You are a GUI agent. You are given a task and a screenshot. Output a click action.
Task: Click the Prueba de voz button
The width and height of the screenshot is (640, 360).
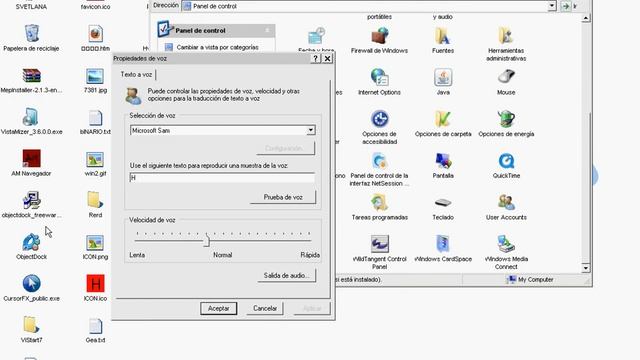click(283, 197)
